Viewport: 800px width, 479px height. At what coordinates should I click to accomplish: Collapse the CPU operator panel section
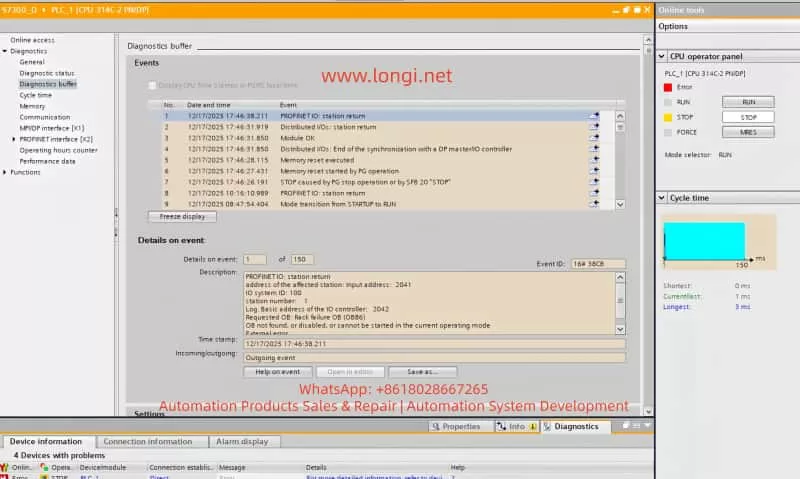(662, 56)
